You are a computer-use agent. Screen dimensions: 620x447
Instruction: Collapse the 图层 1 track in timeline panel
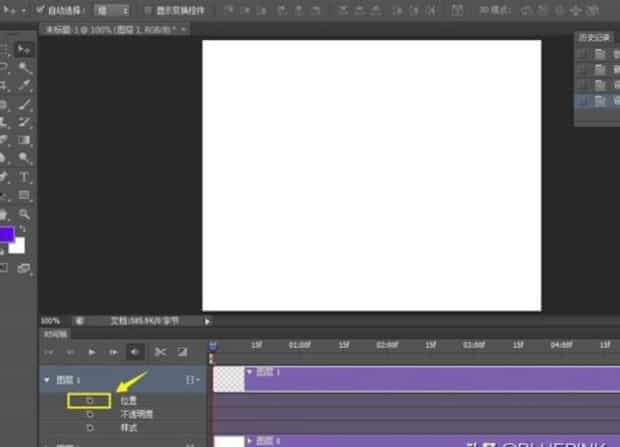[x=46, y=380]
